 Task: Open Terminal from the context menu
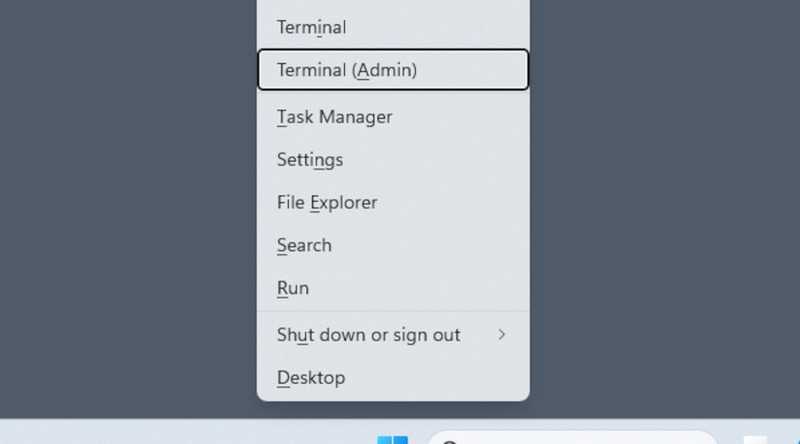coord(311,27)
